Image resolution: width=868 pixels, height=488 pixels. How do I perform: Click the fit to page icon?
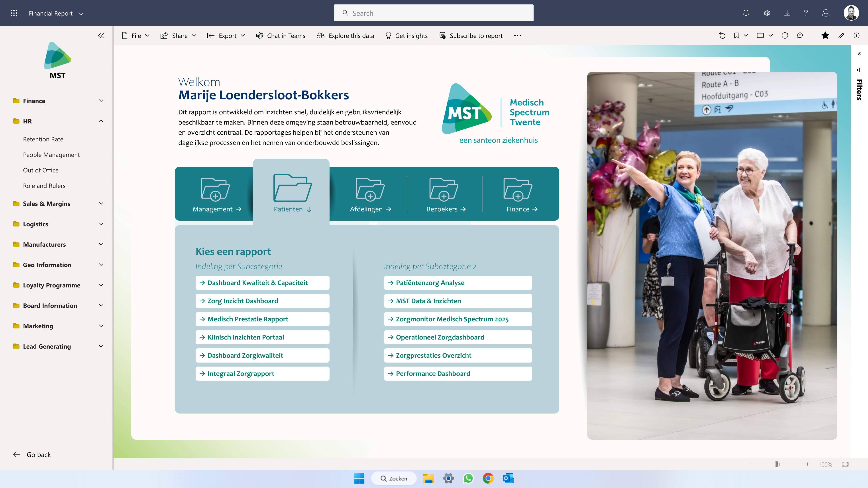pos(845,464)
